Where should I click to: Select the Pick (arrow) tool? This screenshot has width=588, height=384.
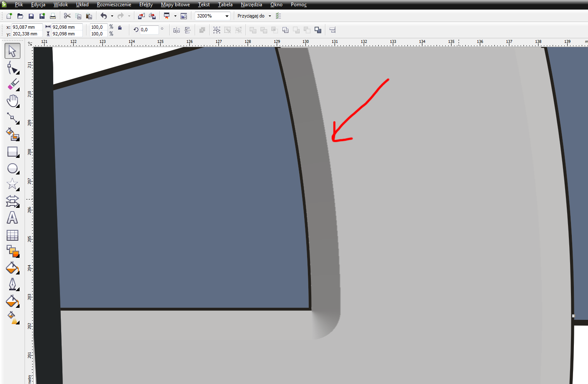pos(12,51)
